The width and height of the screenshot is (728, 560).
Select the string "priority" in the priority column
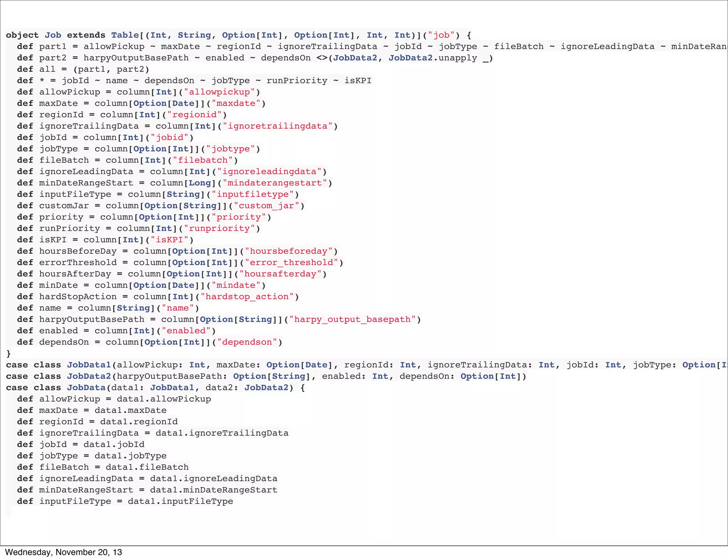pos(239,217)
